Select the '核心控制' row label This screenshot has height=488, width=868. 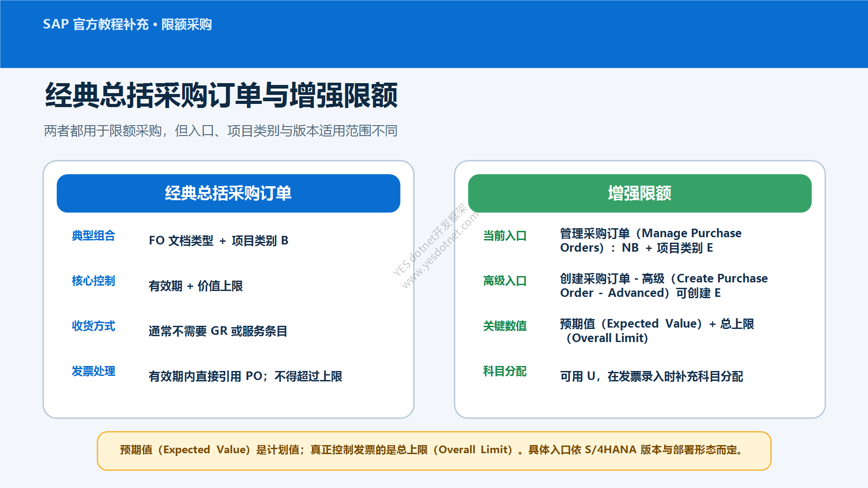tap(94, 281)
